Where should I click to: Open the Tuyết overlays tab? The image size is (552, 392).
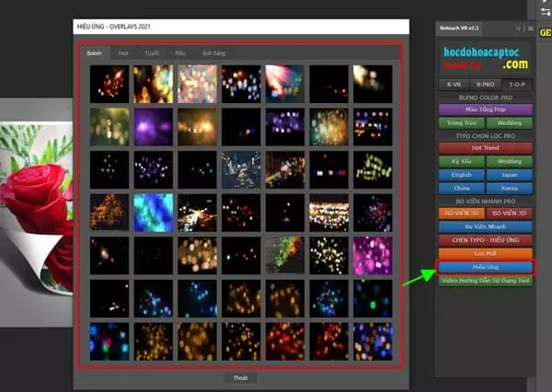click(x=151, y=53)
